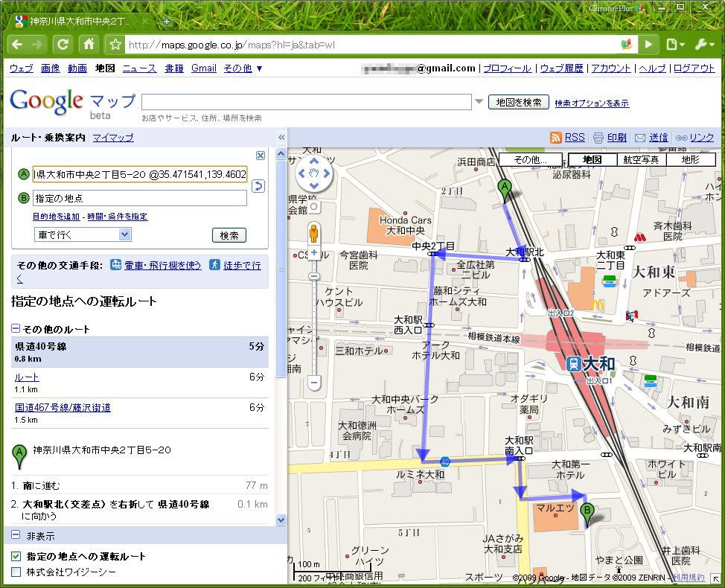Click the map zoom in plus button
This screenshot has height=588, width=725.
[313, 253]
